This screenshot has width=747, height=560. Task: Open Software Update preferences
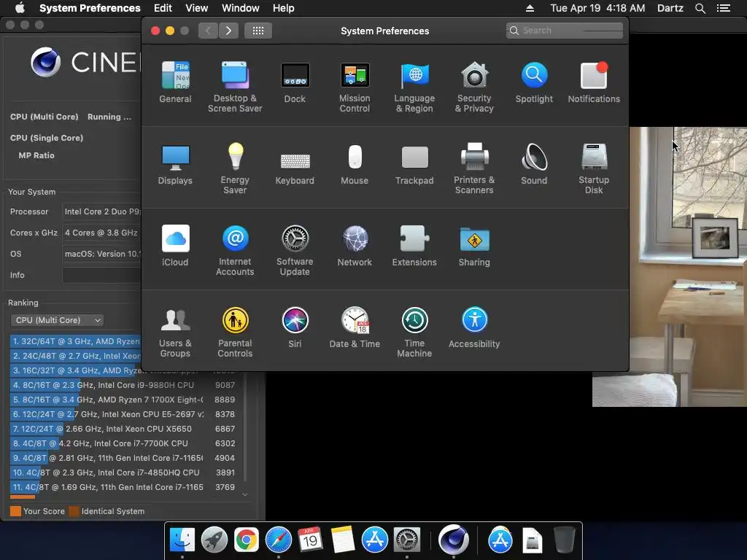click(x=295, y=250)
